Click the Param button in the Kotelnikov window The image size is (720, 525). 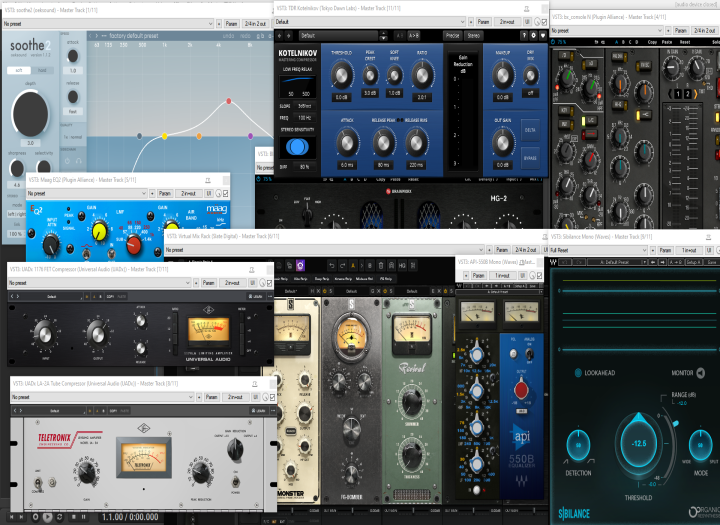[x=483, y=22]
